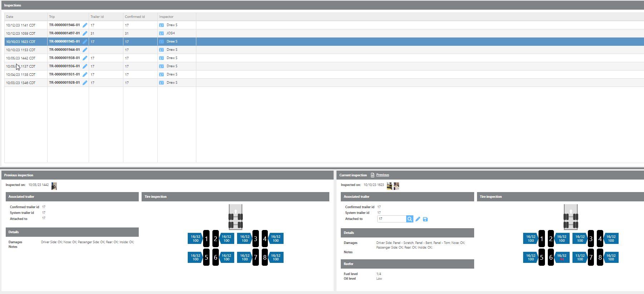Click the save disk icon in Associated trailer
644x294 pixels.
[425, 219]
